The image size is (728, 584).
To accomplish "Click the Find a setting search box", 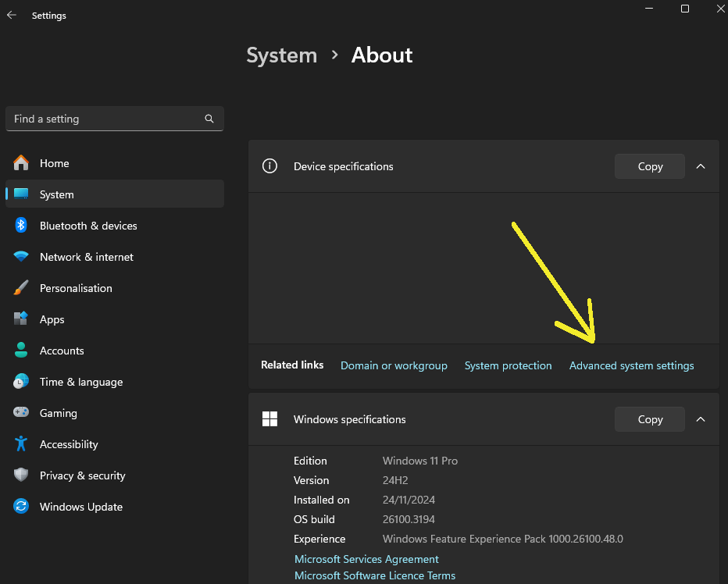I will click(105, 119).
